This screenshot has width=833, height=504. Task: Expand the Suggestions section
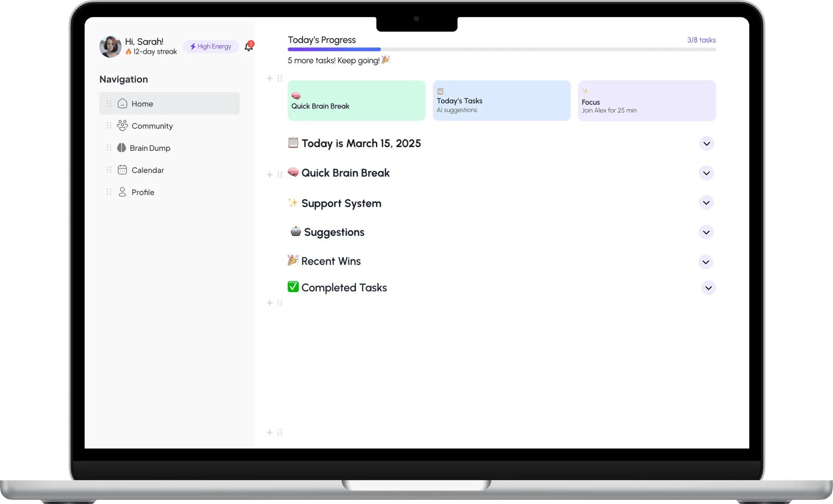click(x=706, y=232)
